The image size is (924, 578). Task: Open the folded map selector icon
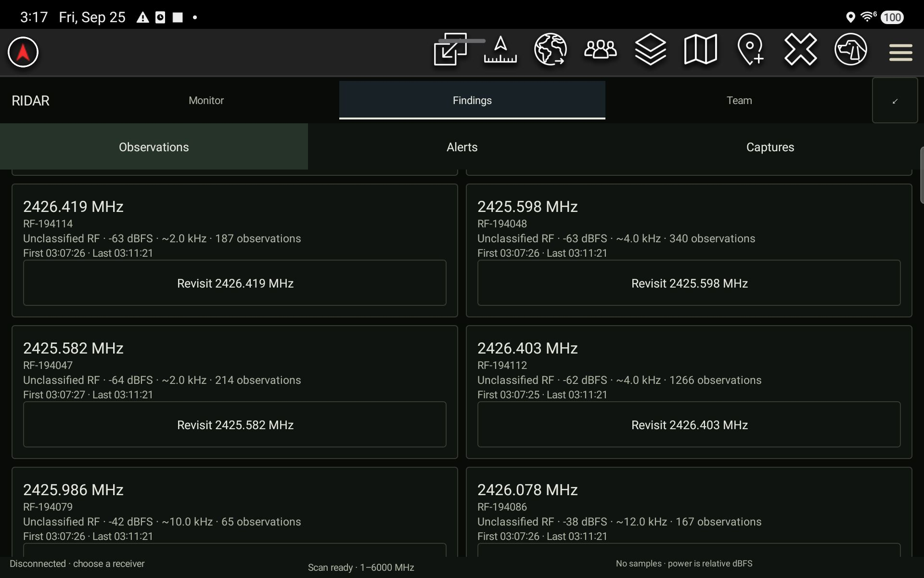coord(701,49)
